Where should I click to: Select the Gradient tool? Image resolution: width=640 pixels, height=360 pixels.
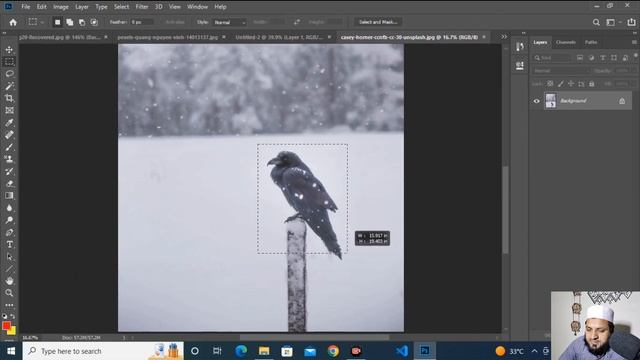point(9,196)
